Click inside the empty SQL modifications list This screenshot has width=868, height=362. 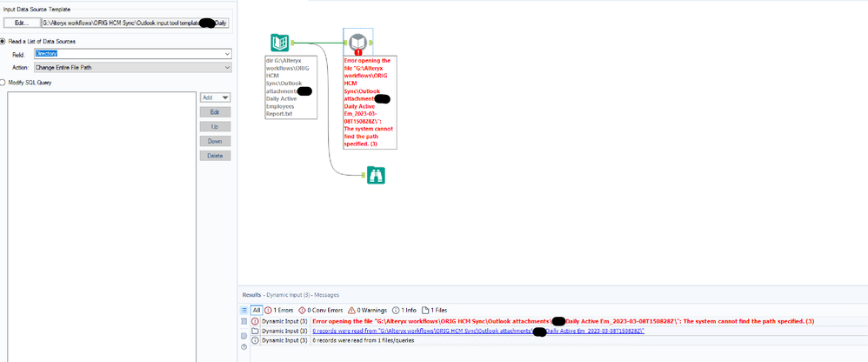[102, 227]
